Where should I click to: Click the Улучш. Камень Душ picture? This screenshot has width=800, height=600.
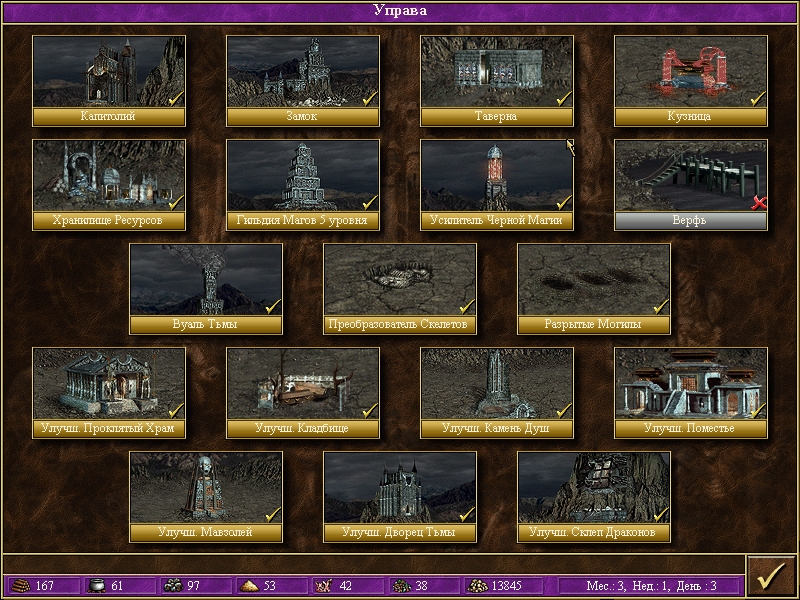[497, 384]
